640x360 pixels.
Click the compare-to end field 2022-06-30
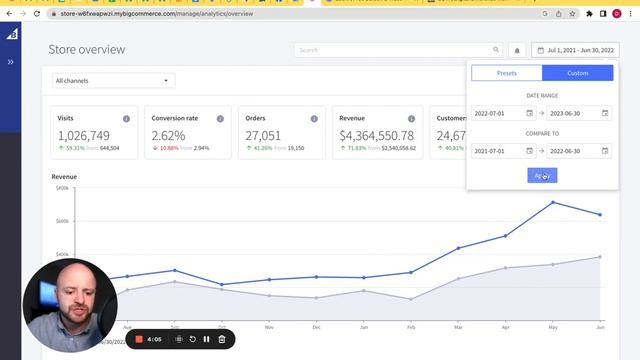579,151
